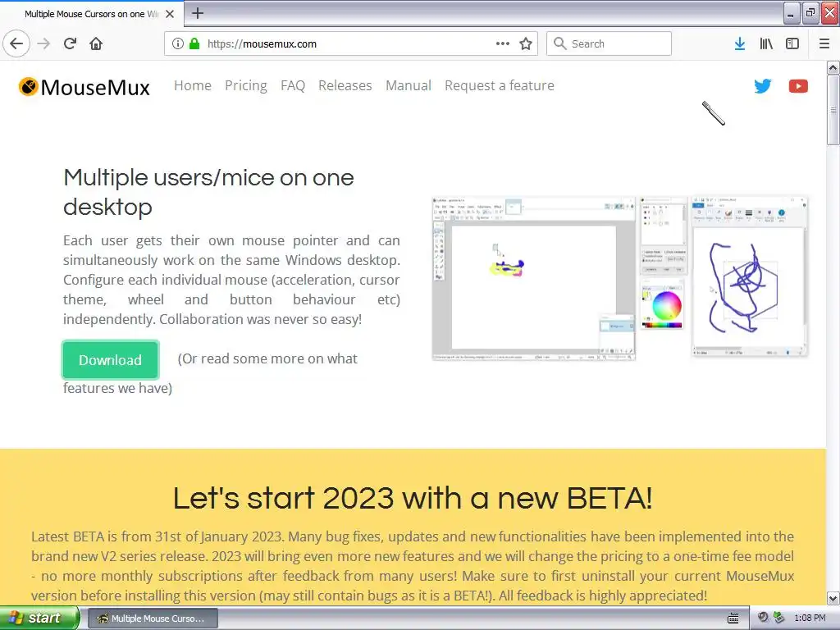The height and width of the screenshot is (630, 840).
Task: Click the MouseMux logo
Action: click(84, 87)
